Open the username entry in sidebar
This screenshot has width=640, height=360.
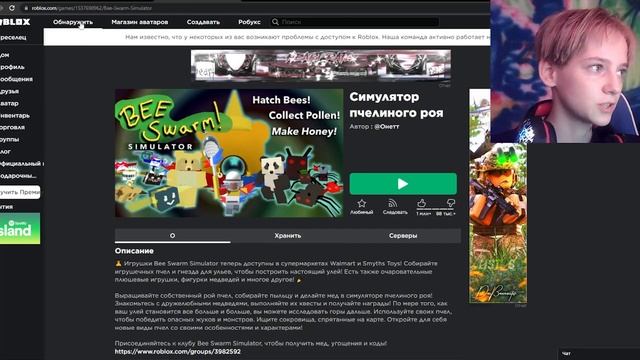click(x=13, y=38)
